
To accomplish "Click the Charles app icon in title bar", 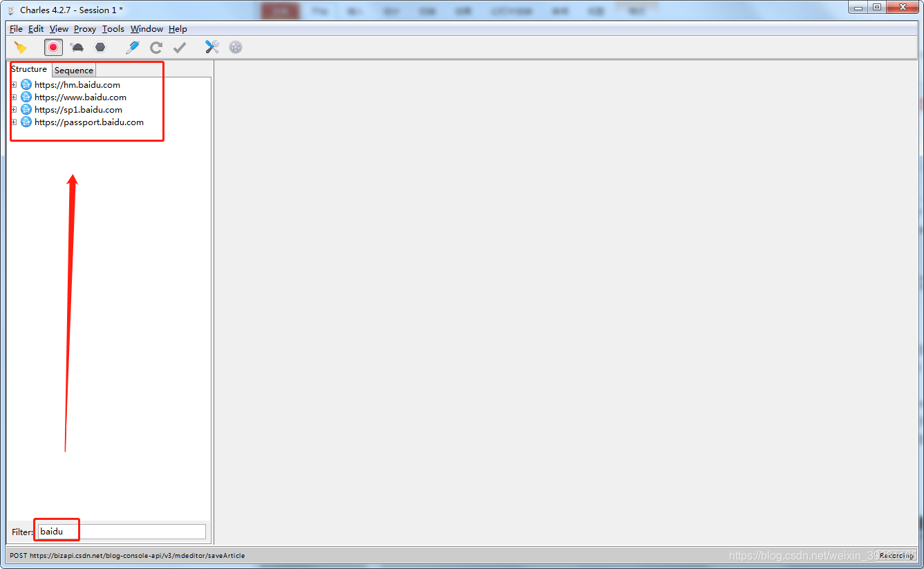I will tap(11, 10).
